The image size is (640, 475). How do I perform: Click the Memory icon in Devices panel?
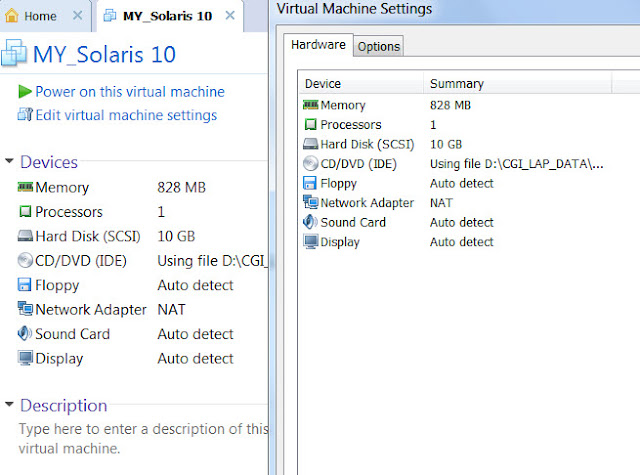(x=26, y=187)
